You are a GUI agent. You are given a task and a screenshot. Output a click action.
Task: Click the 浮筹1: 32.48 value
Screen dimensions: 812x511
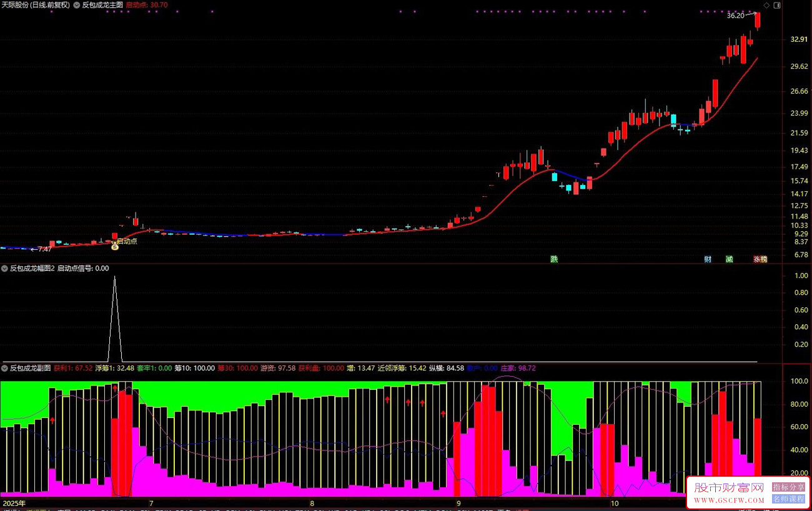click(114, 369)
